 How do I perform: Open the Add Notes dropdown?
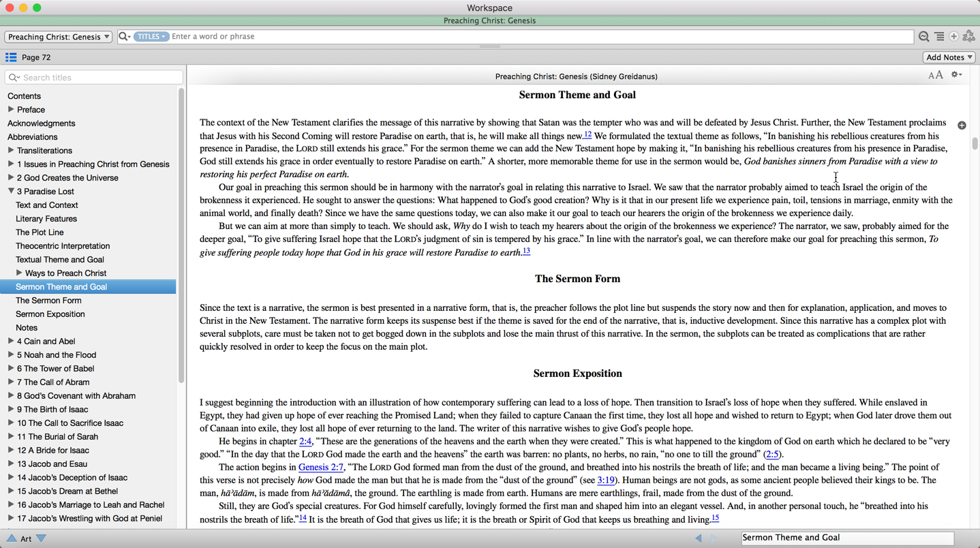(x=949, y=57)
